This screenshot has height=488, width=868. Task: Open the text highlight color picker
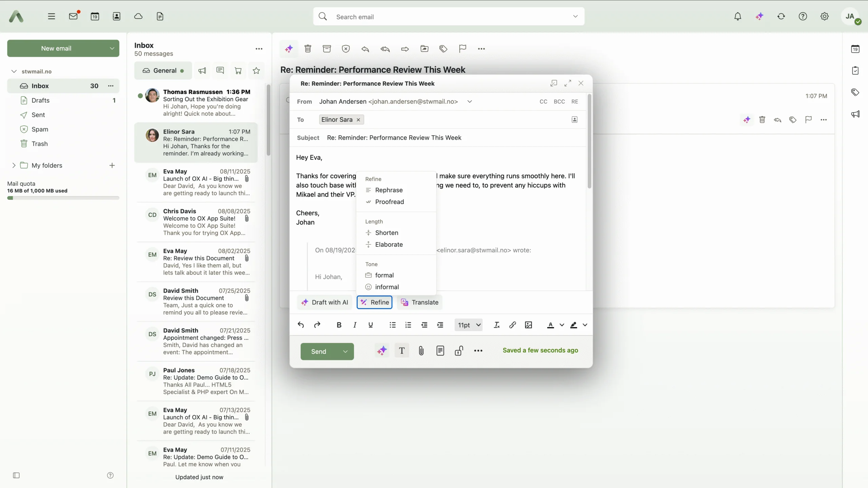point(585,325)
